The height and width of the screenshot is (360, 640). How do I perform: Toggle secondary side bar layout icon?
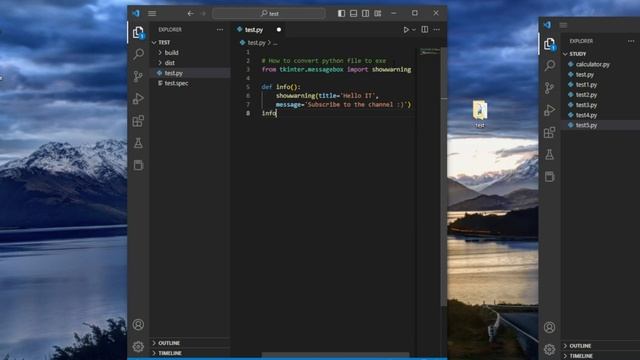coord(366,13)
